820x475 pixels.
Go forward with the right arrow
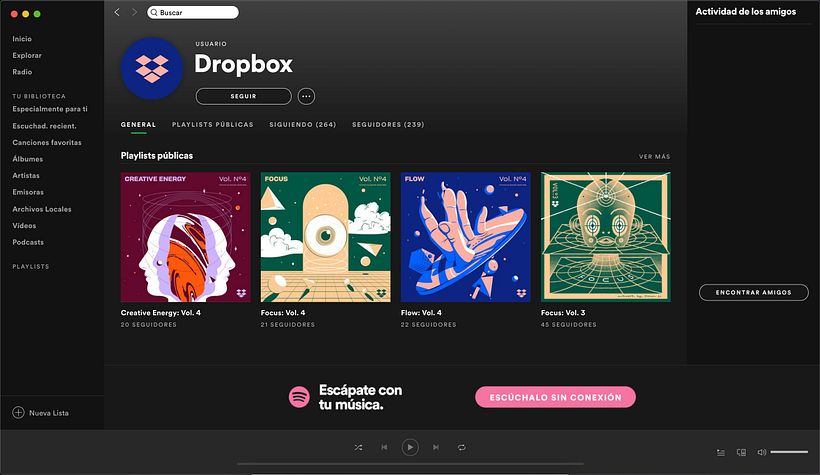134,12
